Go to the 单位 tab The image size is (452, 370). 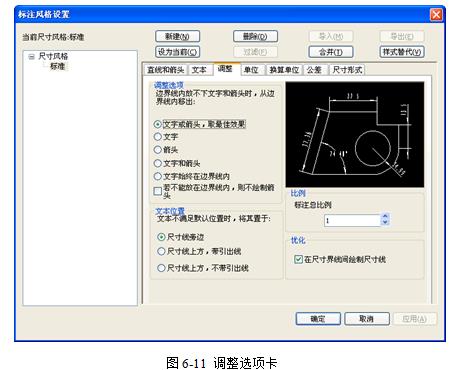click(252, 70)
